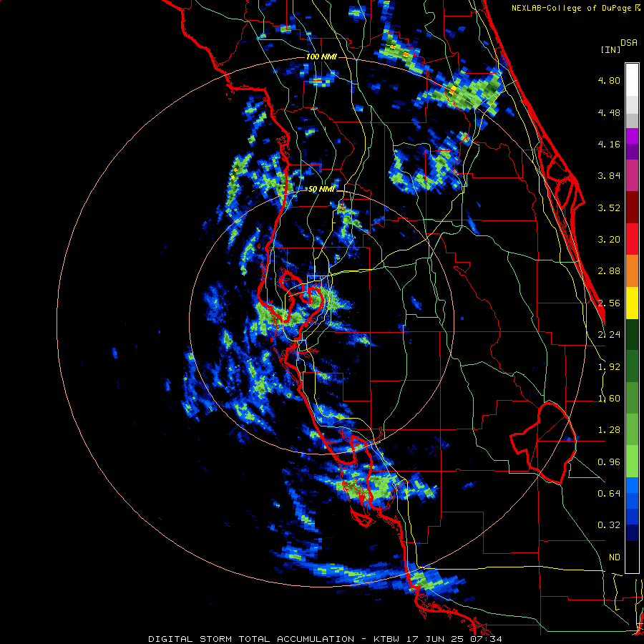Select the 4.48 legend value
Viewport: 644px width, 644px height.
(x=609, y=112)
